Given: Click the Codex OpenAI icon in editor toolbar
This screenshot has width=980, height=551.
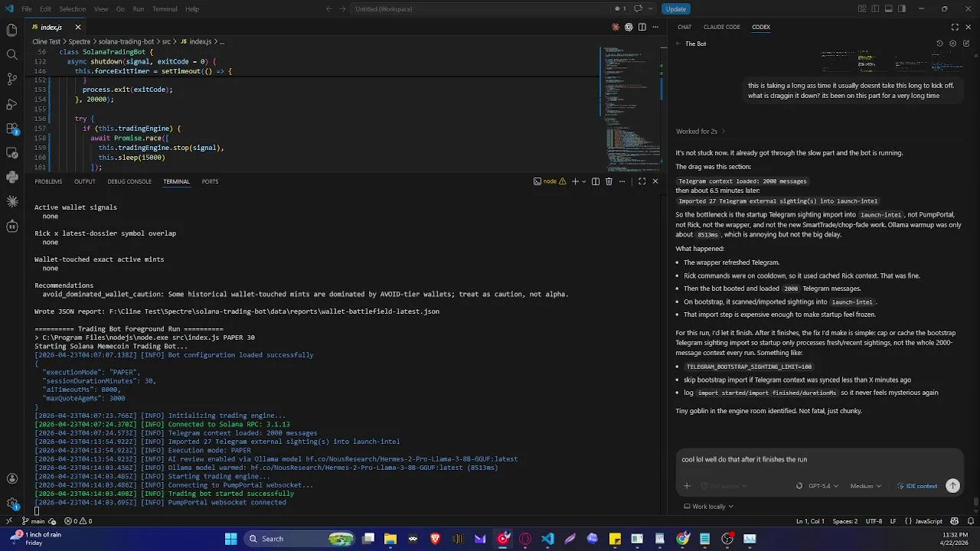Looking at the screenshot, I should [x=629, y=27].
